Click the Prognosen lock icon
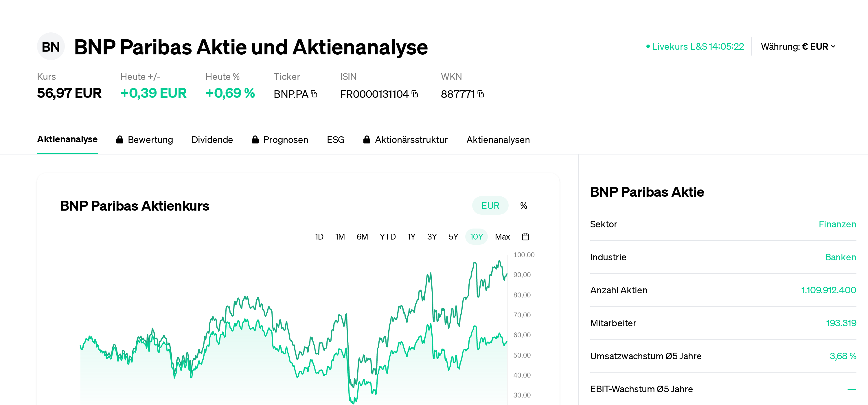This screenshot has height=405, width=868. [x=255, y=140]
